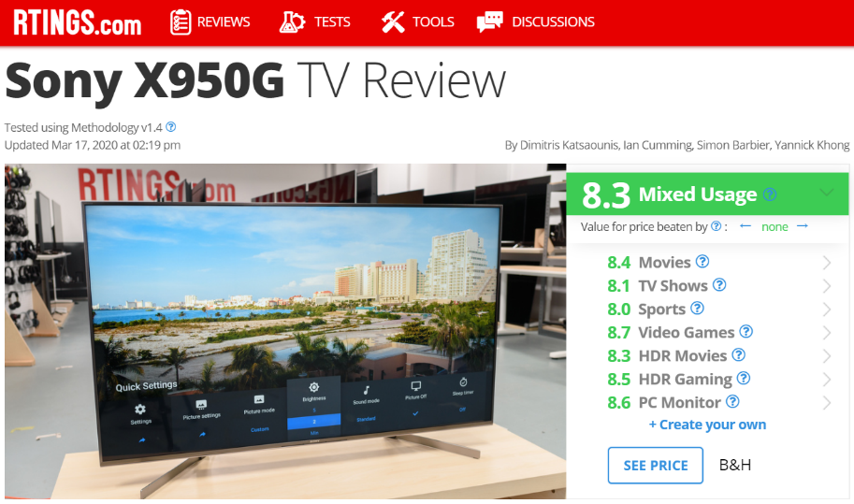Screen dimensions: 854x504
Task: Click help icon beside HDR Gaming
Action: click(x=744, y=379)
